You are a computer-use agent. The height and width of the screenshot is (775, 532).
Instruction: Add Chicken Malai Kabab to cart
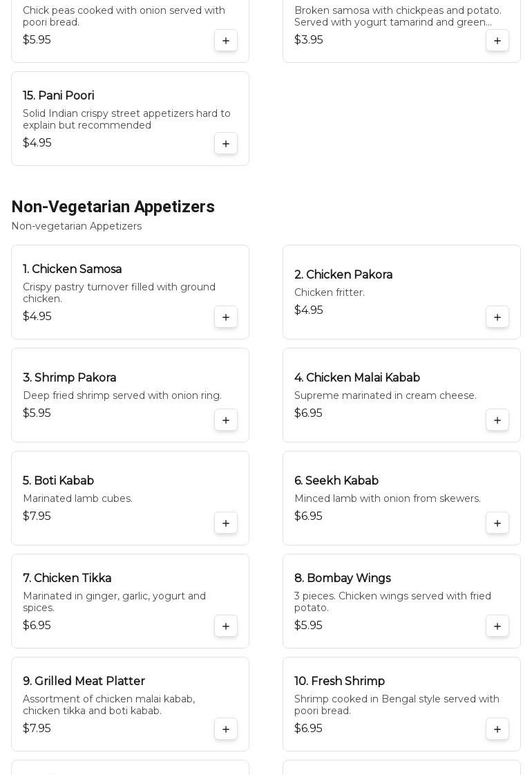point(497,420)
